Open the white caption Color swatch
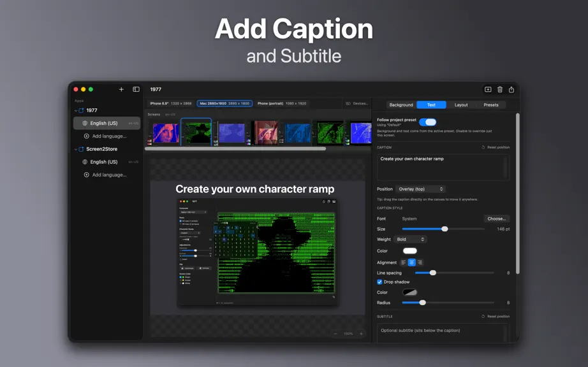The width and height of the screenshot is (588, 367). (409, 251)
